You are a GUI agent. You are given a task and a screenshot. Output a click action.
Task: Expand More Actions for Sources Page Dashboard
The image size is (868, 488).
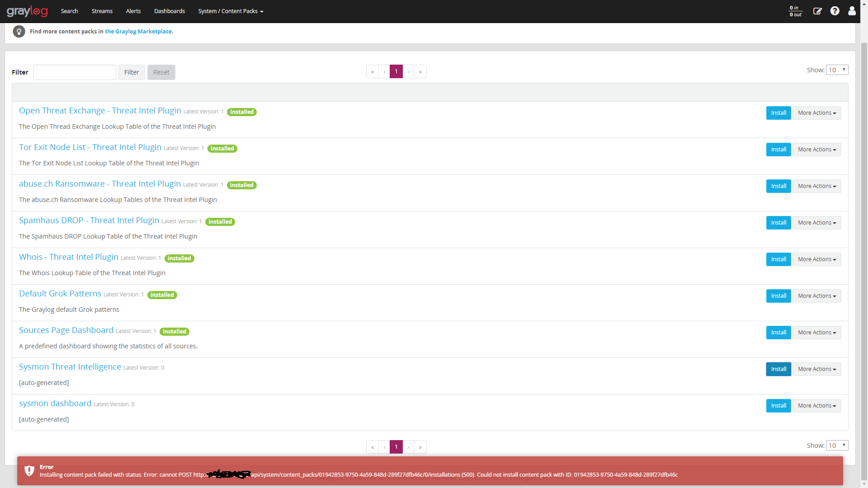pos(817,333)
